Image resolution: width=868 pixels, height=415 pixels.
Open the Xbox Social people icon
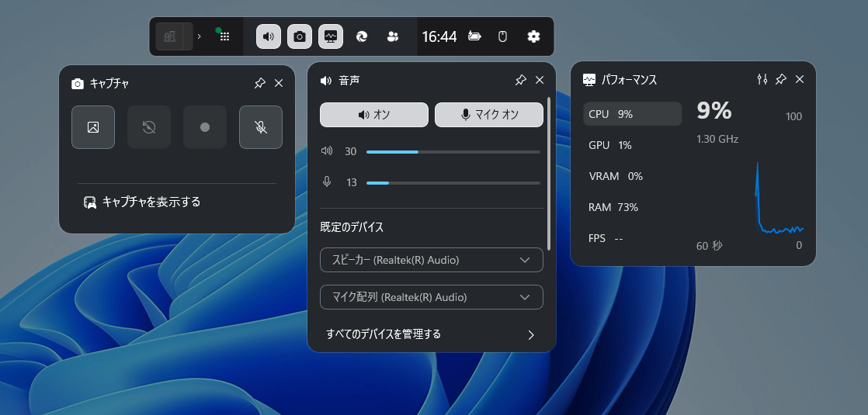pos(393,36)
